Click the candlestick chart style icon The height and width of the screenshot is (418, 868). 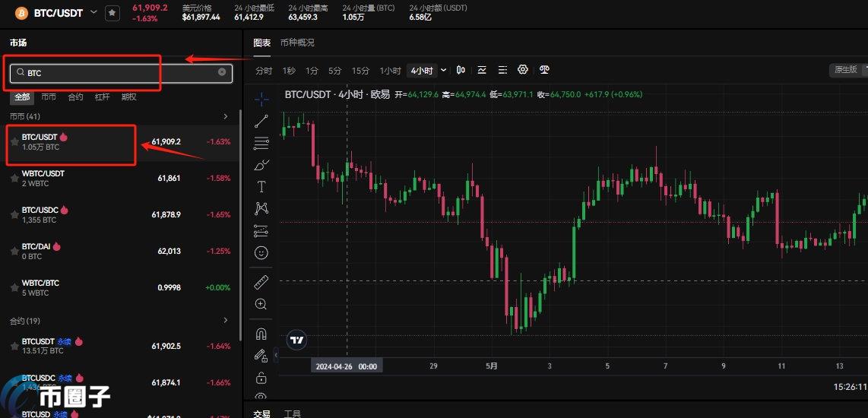point(461,70)
